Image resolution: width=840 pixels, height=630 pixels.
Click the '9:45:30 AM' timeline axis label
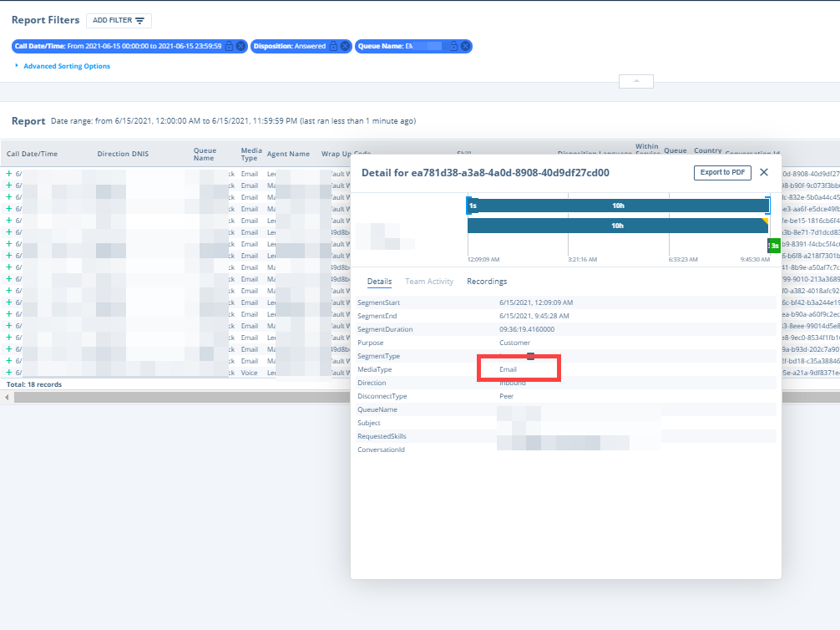click(755, 260)
